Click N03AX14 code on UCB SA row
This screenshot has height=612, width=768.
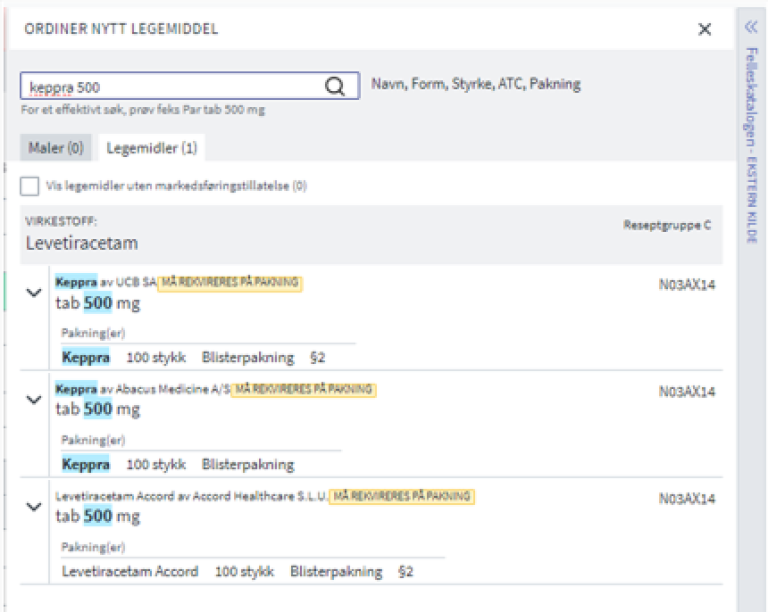pyautogui.click(x=687, y=284)
